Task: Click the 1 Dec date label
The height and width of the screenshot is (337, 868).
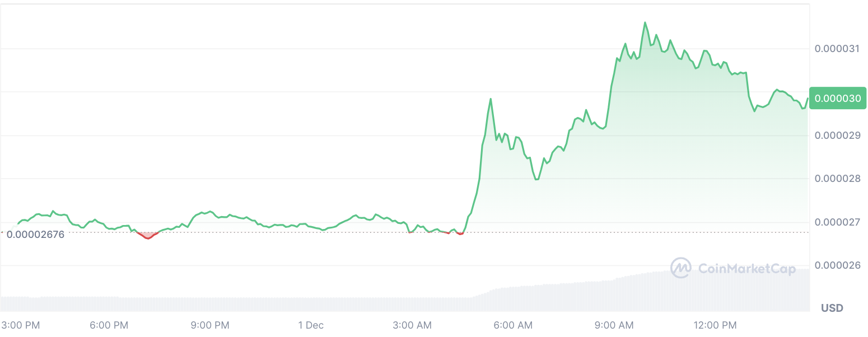Action: point(311,325)
